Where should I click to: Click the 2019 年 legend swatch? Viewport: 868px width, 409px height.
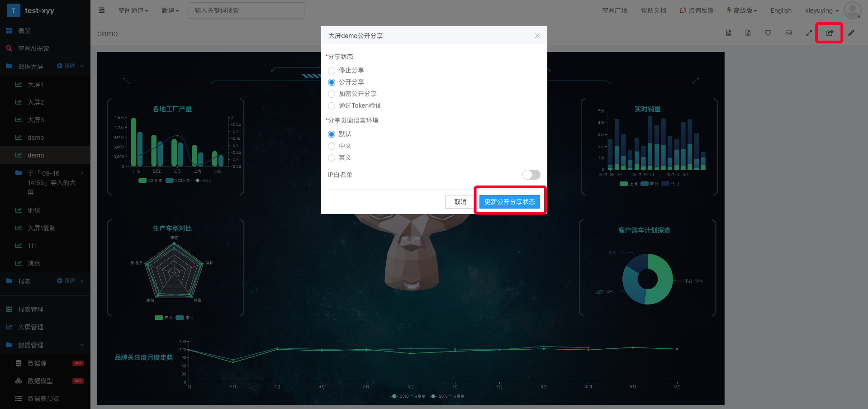click(x=142, y=181)
